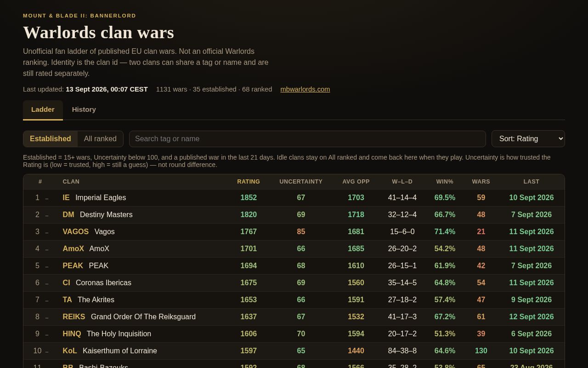Click the WARS column header
This screenshot has width=588, height=368.
click(481, 182)
